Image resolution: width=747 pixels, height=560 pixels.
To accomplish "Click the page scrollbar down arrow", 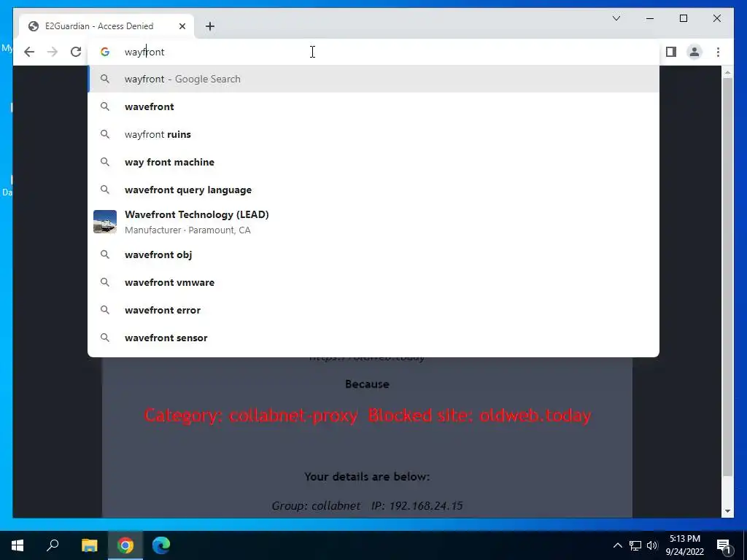I will (x=727, y=511).
